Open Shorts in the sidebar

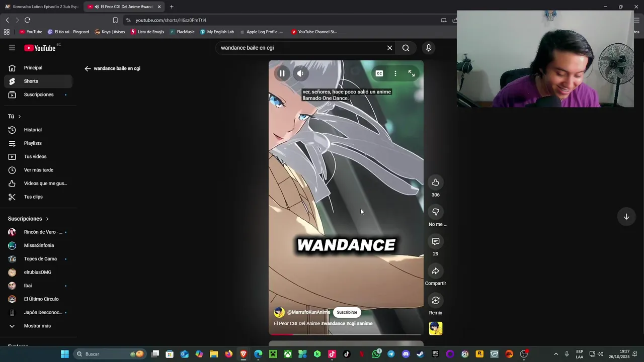(x=38, y=81)
